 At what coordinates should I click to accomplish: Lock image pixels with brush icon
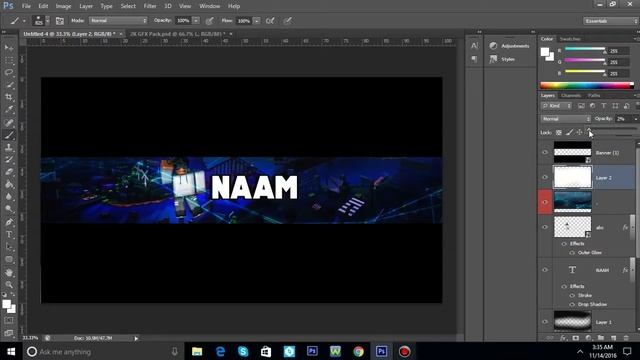(569, 132)
